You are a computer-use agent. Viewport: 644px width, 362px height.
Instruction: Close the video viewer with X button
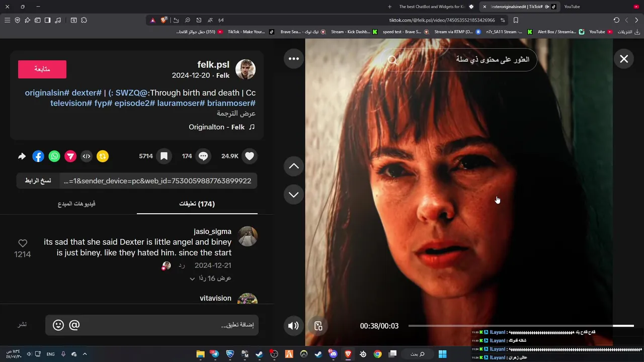point(624,59)
